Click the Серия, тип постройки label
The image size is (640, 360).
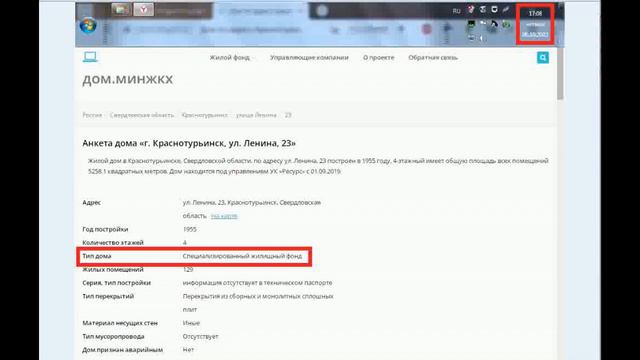pos(116,282)
